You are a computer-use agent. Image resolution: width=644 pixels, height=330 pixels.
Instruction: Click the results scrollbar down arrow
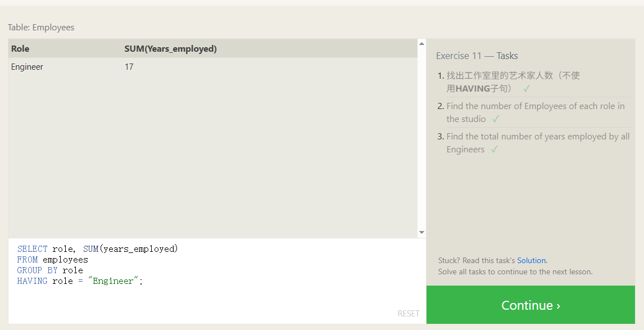coord(421,233)
